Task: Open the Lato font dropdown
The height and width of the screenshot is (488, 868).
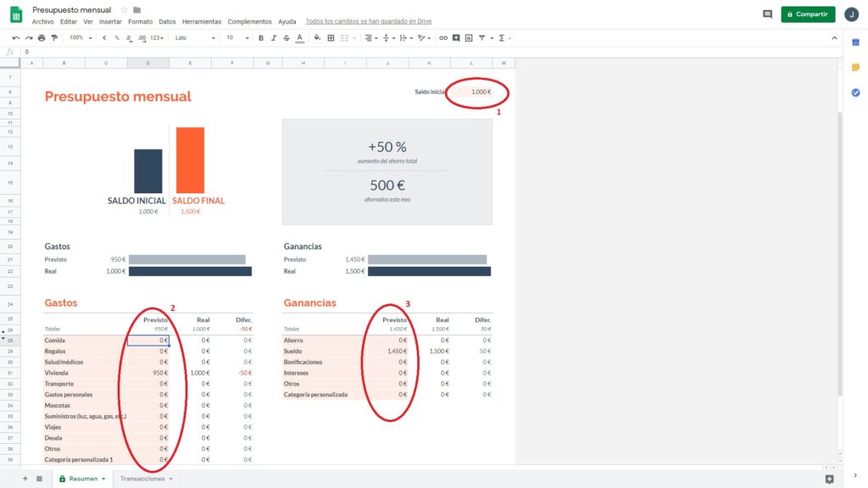Action: point(193,38)
